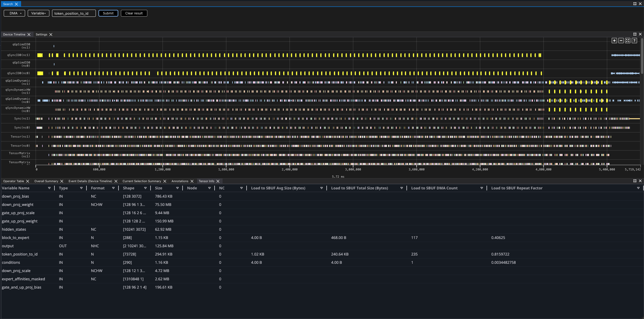Open the Variable Name column filter dropdown
This screenshot has width=644, height=319.
(x=49, y=188)
